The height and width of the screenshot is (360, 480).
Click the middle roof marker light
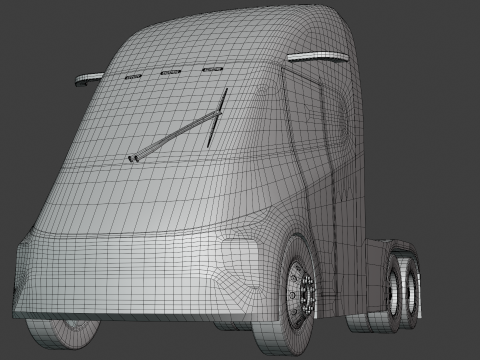coord(171,72)
